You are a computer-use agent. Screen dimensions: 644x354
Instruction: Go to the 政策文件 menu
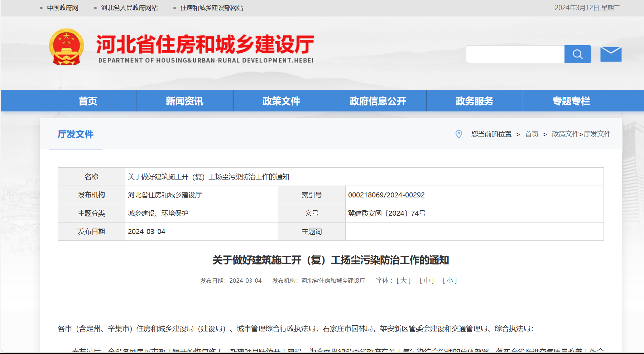tap(281, 101)
